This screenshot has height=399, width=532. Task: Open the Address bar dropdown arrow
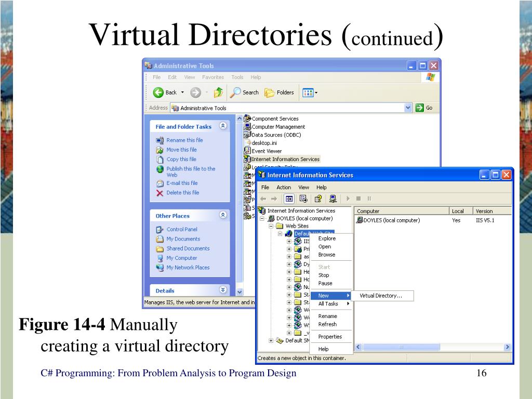(408, 108)
